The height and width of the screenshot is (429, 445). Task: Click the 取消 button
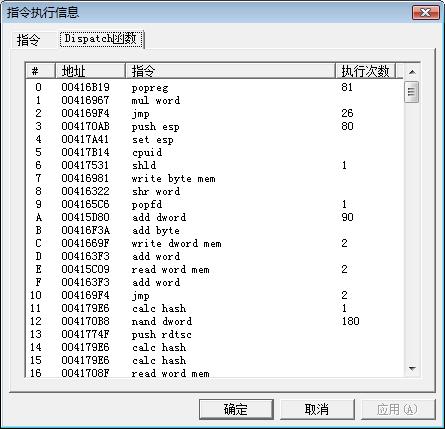(317, 409)
